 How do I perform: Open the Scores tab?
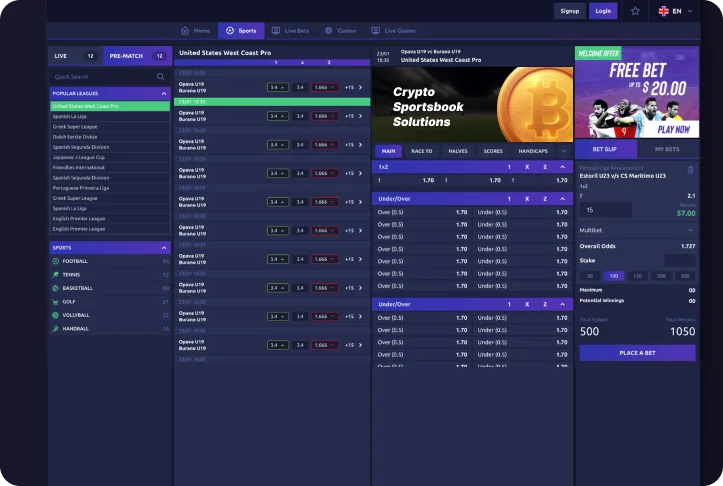(493, 151)
